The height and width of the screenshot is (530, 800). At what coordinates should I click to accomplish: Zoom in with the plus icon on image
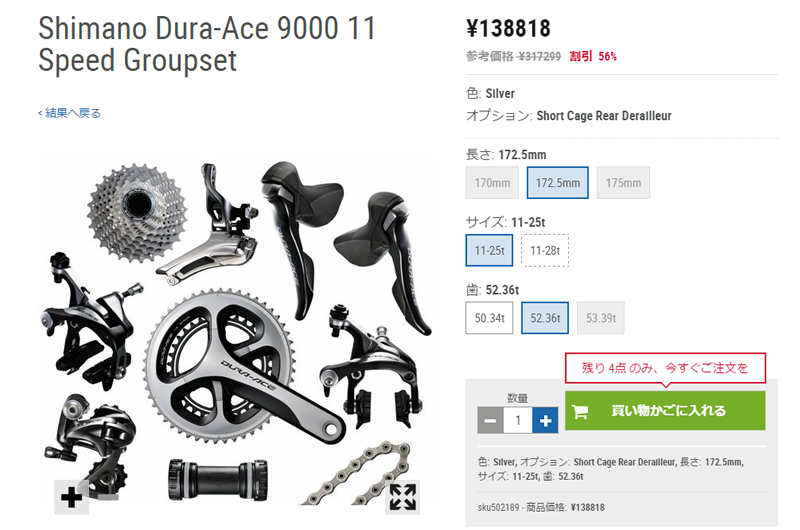click(71, 497)
